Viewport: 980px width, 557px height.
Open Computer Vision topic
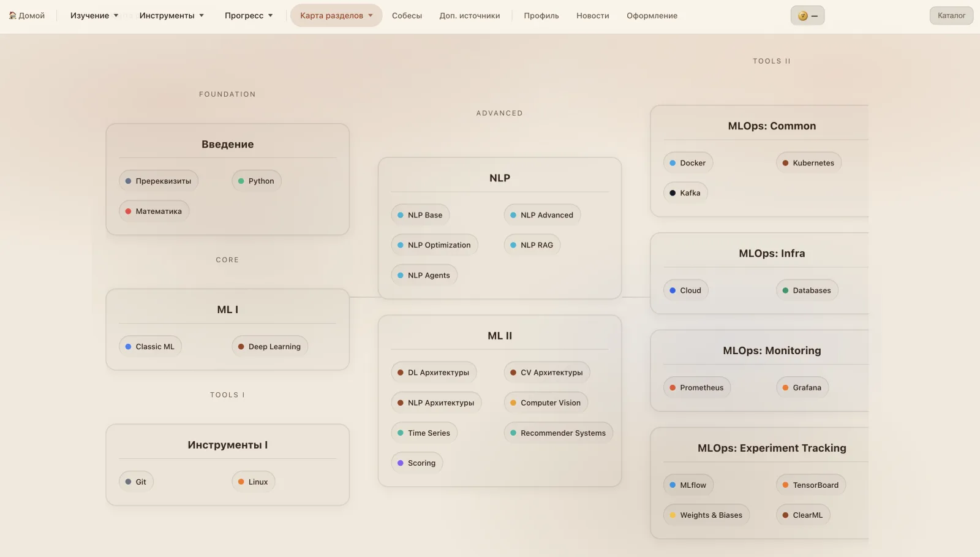tap(546, 403)
